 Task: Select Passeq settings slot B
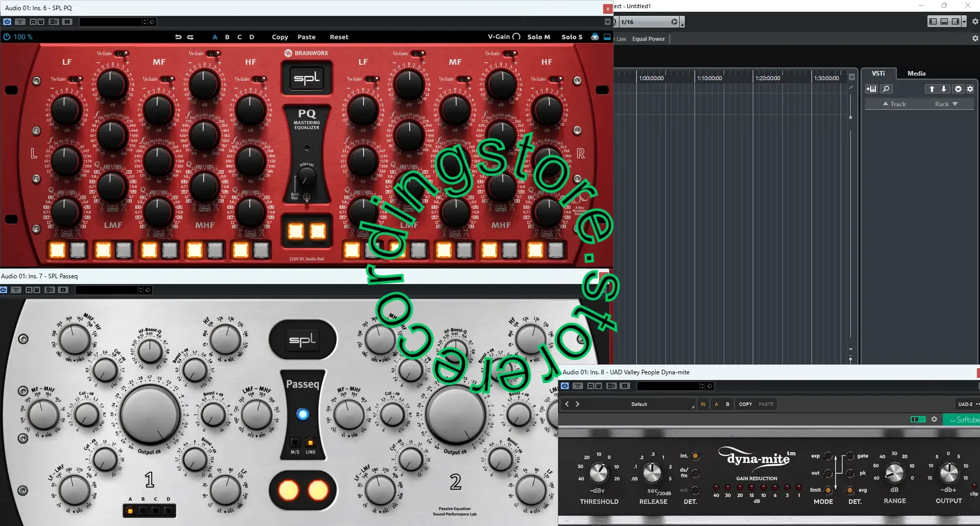point(143,510)
